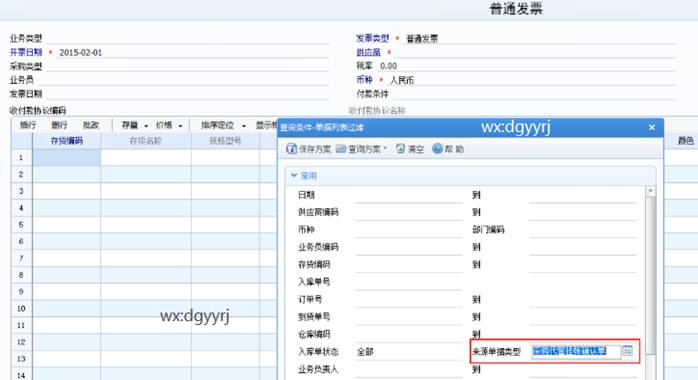Click the 业务员编码 start field
The width and height of the screenshot is (698, 380).
[409, 247]
